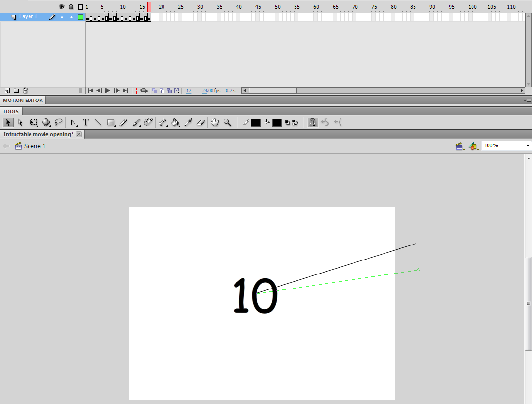
Task: Create a new layer
Action: [7, 91]
